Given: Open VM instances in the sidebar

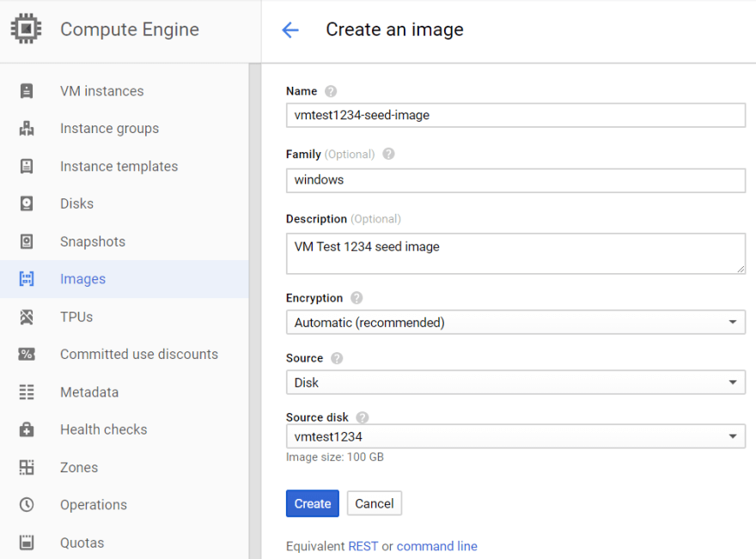Looking at the screenshot, I should point(125,91).
